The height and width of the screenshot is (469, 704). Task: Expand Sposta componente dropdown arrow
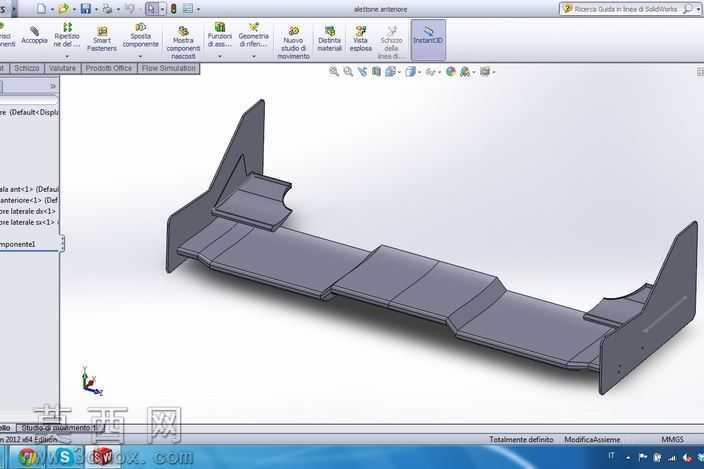tap(140, 57)
